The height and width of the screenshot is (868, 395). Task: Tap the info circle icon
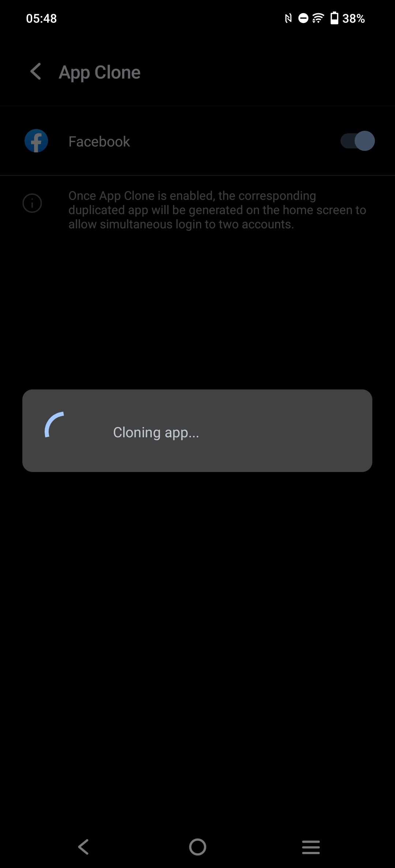(32, 203)
